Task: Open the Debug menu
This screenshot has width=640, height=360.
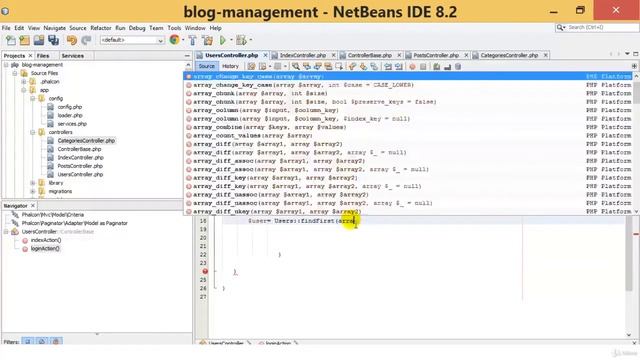Action: tap(137, 28)
